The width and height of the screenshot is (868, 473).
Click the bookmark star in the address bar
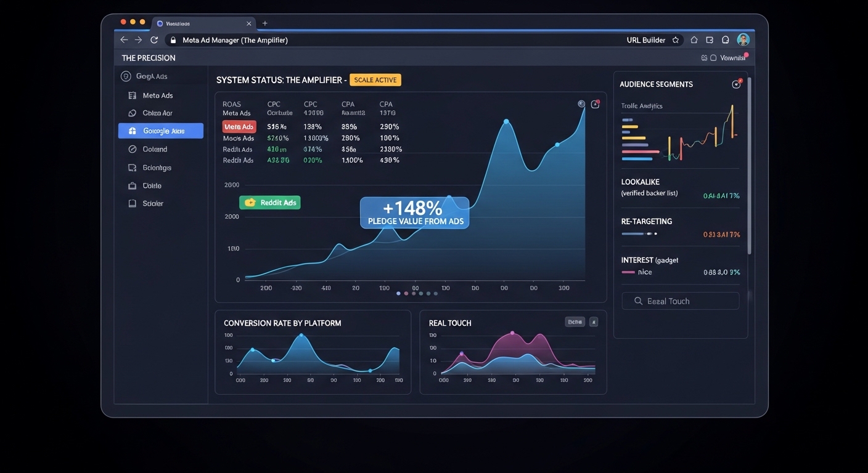point(676,40)
